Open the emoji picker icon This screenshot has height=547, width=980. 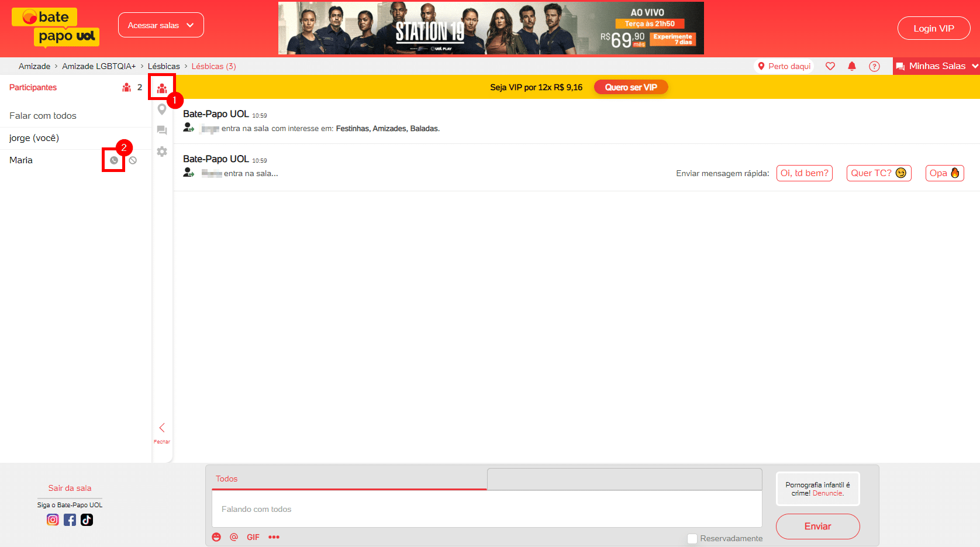216,537
